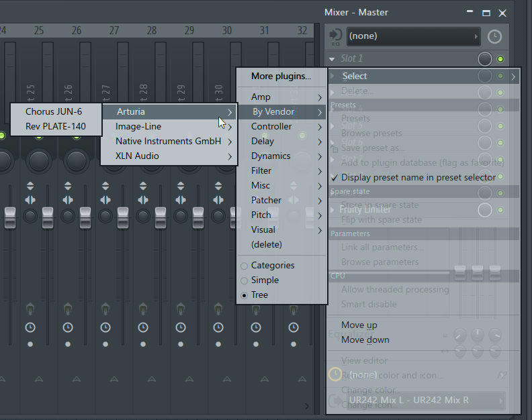This screenshot has height=420, width=532.
Task: Click the mixer scroll right arrow
Action: click(x=307, y=406)
